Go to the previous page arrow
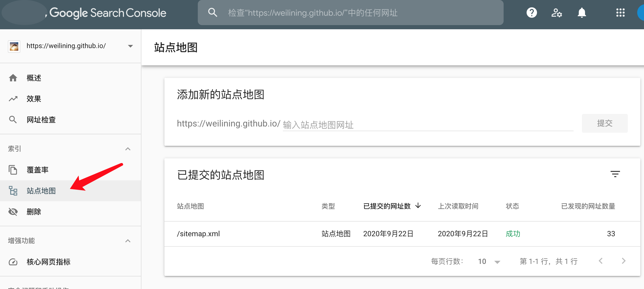The height and width of the screenshot is (289, 644). [x=601, y=261]
